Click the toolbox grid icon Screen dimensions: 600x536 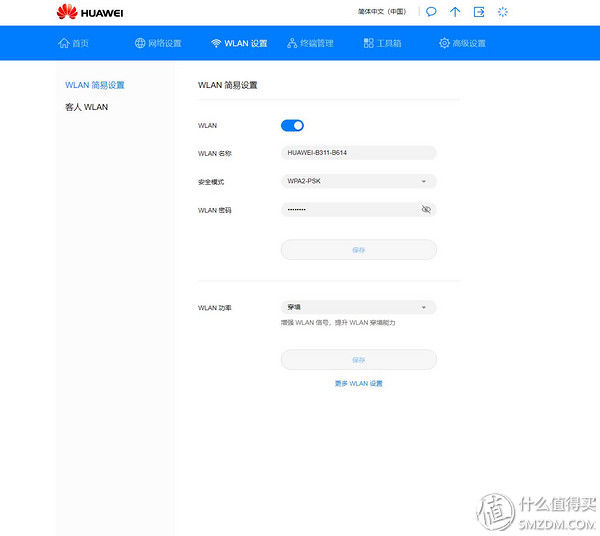pos(368,43)
